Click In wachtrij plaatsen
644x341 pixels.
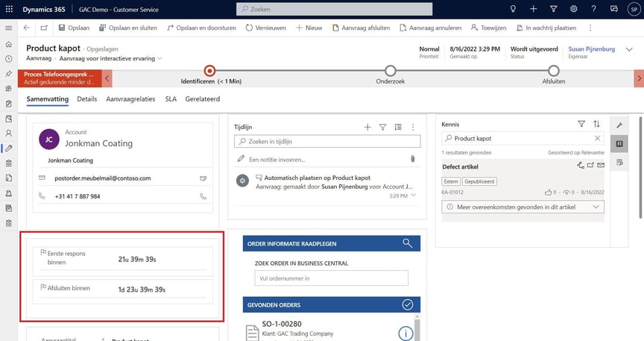point(546,28)
